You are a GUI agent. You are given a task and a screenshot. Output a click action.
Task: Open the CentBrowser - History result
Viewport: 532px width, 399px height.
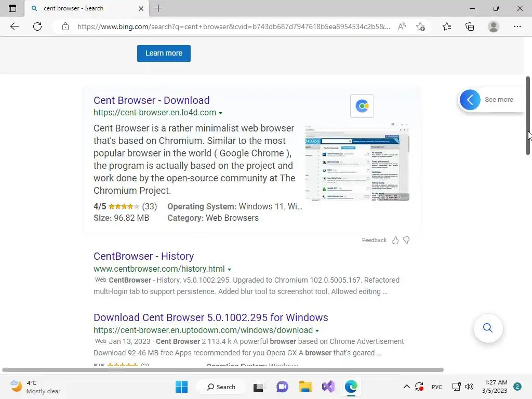143,256
